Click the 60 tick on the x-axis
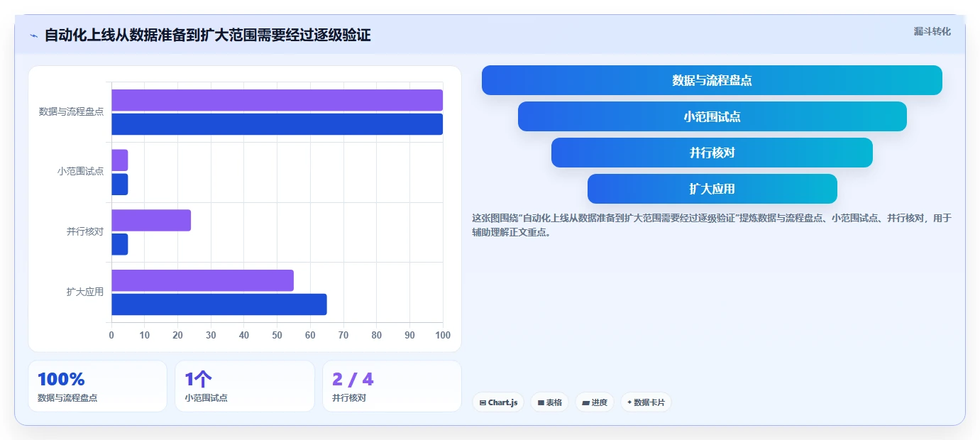Image resolution: width=980 pixels, height=440 pixels. (x=310, y=335)
